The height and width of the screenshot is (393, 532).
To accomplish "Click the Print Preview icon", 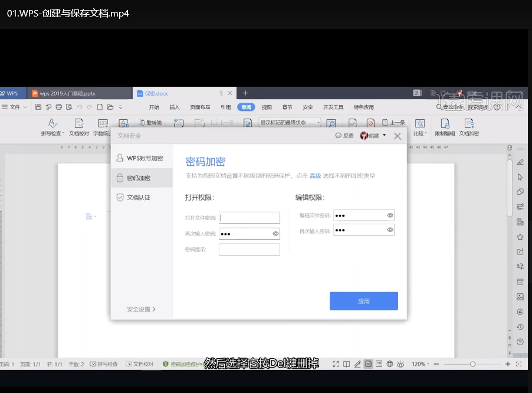I will point(69,107).
